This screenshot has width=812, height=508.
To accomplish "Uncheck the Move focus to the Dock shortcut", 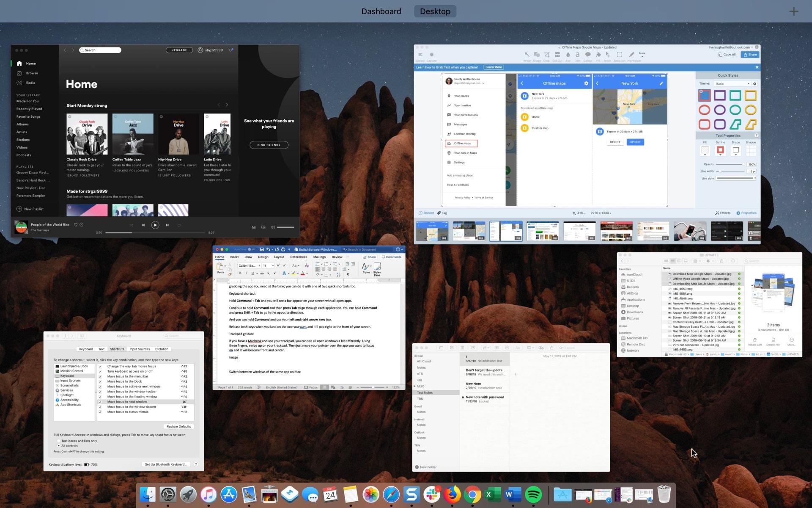I will [x=100, y=381].
